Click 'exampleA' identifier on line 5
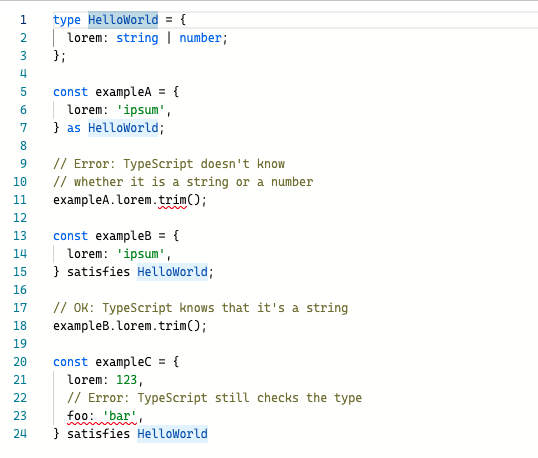The height and width of the screenshot is (458, 538). [123, 92]
